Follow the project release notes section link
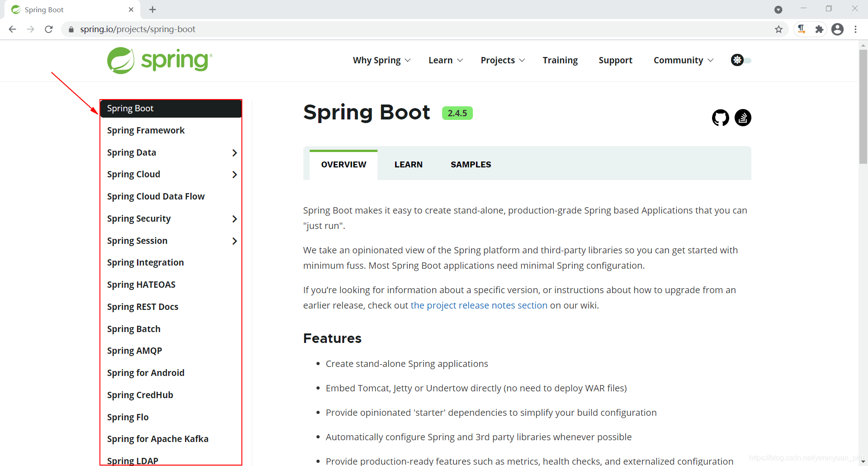 tap(479, 305)
